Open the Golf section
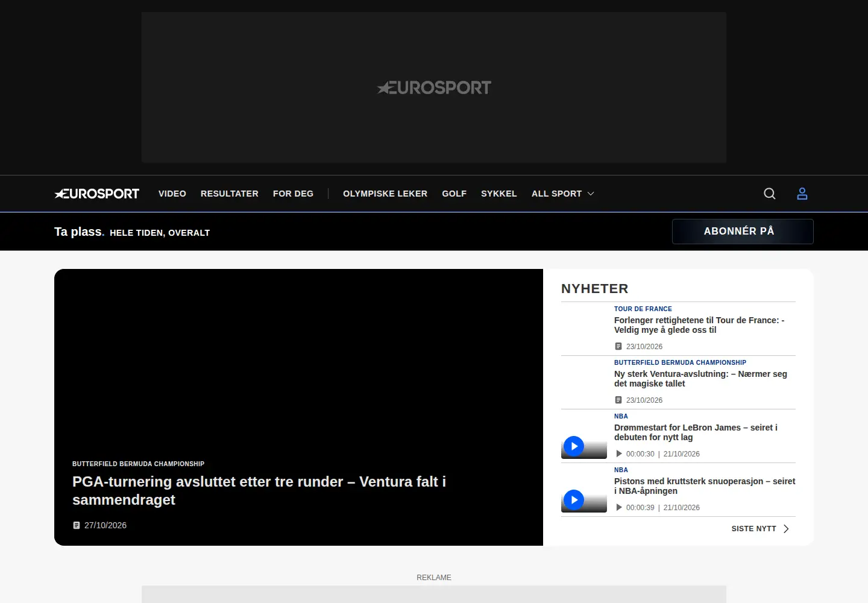Viewport: 868px width, 603px height. [x=454, y=194]
